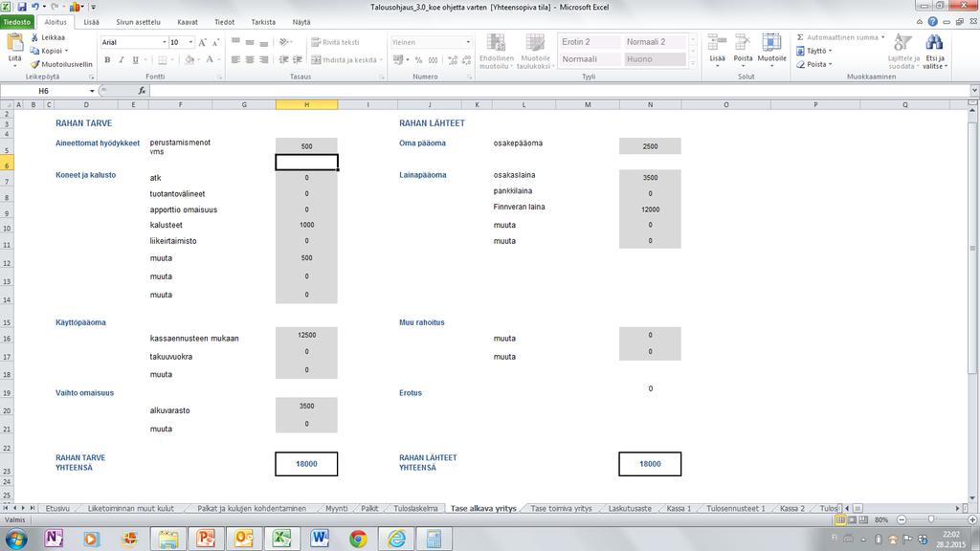Align text to the vertical middle

[x=250, y=42]
